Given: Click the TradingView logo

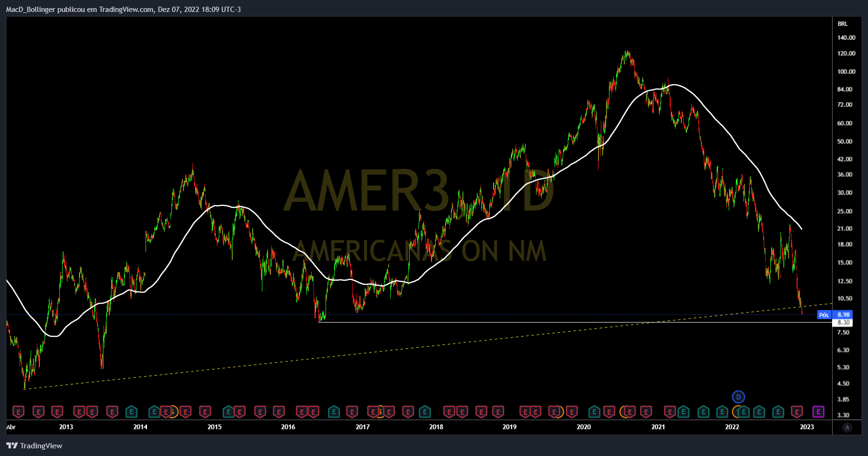Looking at the screenshot, I should (x=34, y=445).
